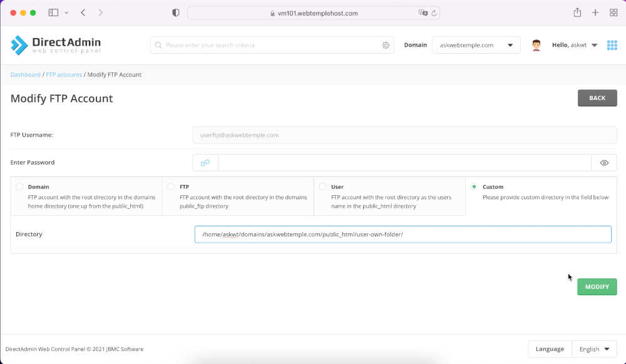The width and height of the screenshot is (626, 364).
Task: Open the English language dropdown
Action: point(595,349)
